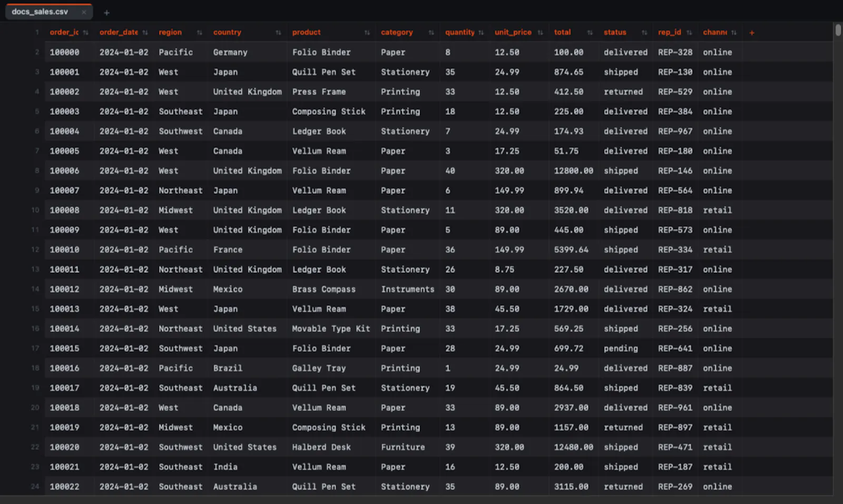This screenshot has height=504, width=843.
Task: Select the pending status cell
Action: (x=626, y=349)
